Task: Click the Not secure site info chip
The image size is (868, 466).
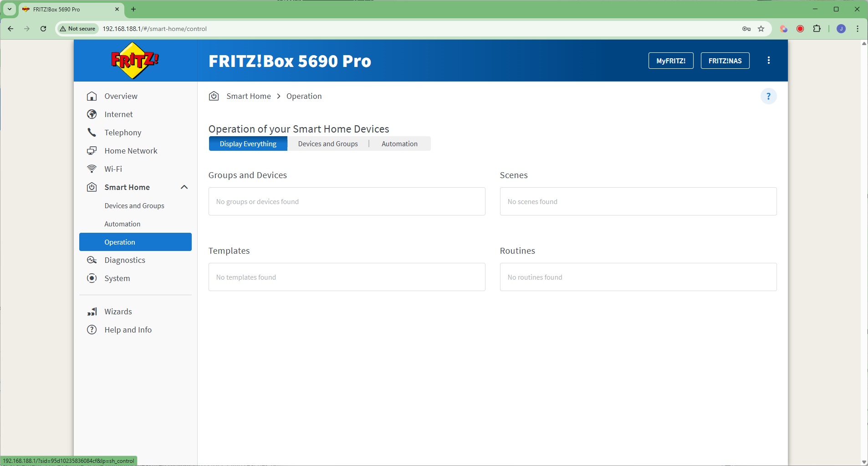Action: click(78, 29)
